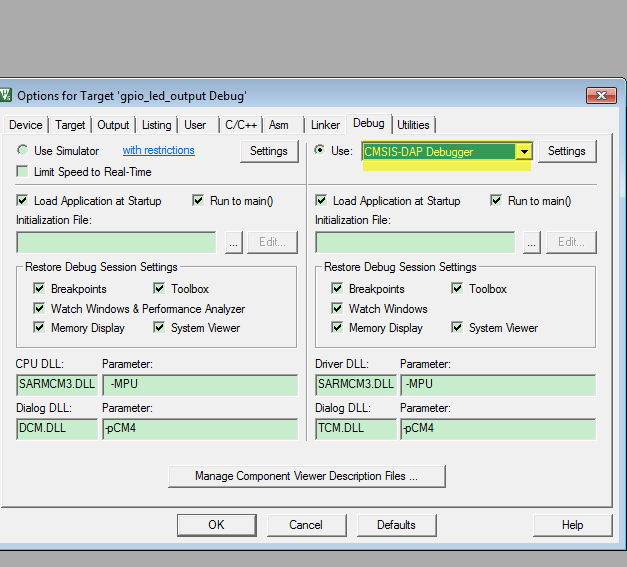Click the debugger Initialization File field

pyautogui.click(x=415, y=242)
